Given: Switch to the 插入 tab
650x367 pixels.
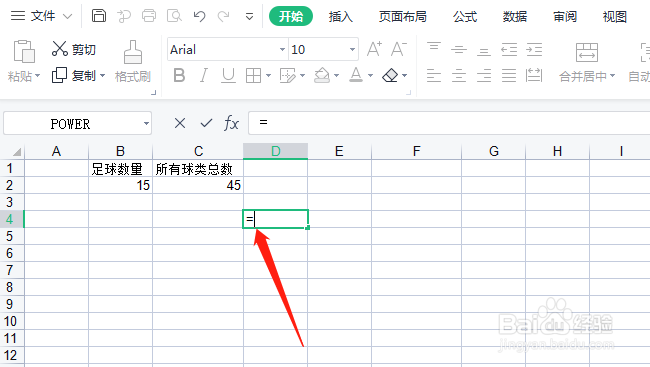Looking at the screenshot, I should click(341, 17).
